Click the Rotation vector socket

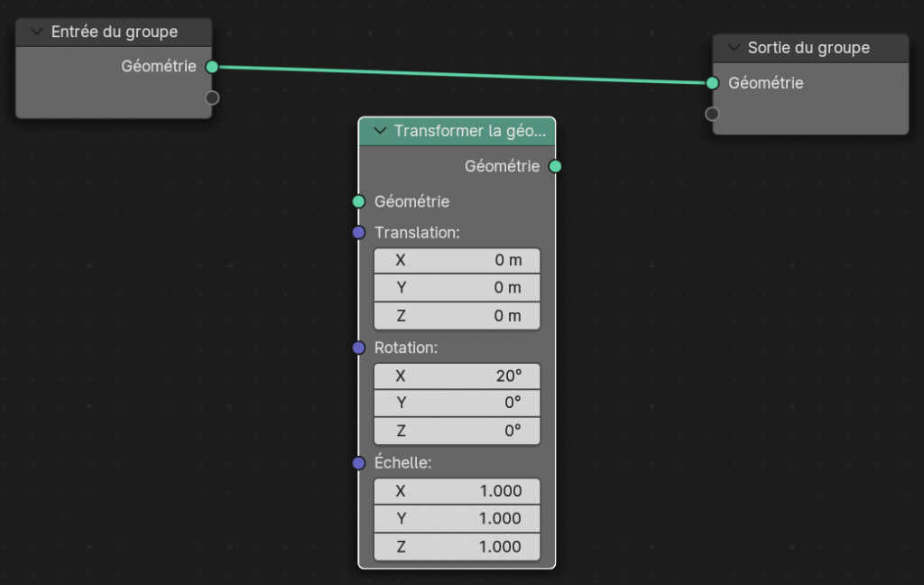coord(358,348)
